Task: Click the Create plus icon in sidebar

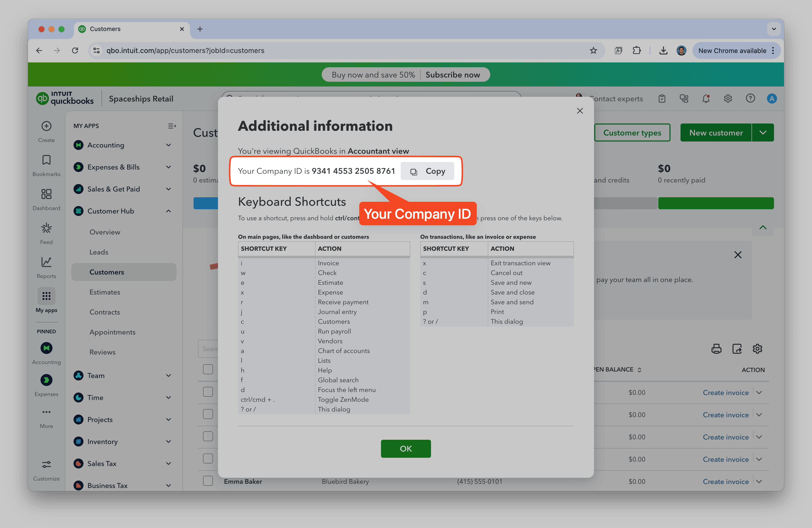Action: [x=46, y=126]
